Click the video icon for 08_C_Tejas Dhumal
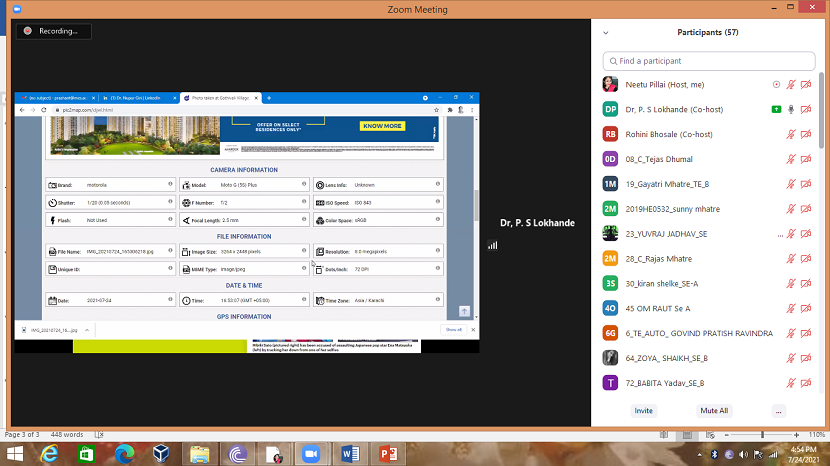This screenshot has width=830, height=466. 806,159
